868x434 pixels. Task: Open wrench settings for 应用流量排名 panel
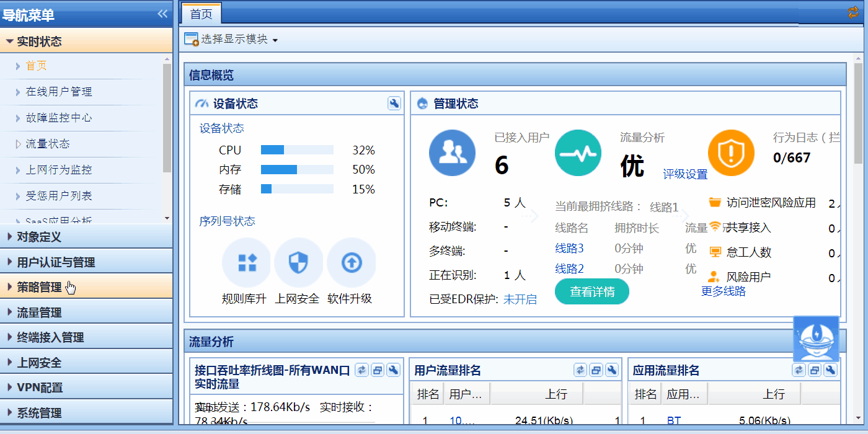831,370
